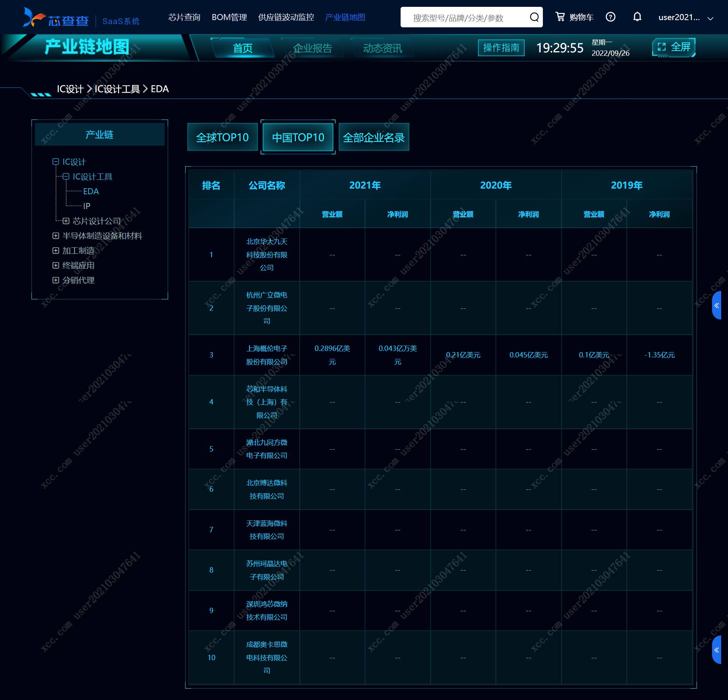
Task: Click the lower blue side-panel arrow tab
Action: (717, 650)
